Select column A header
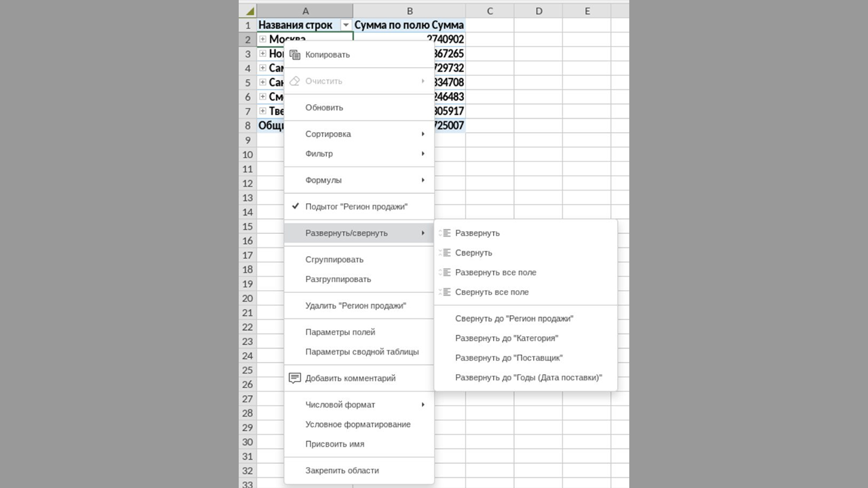 pos(305,11)
